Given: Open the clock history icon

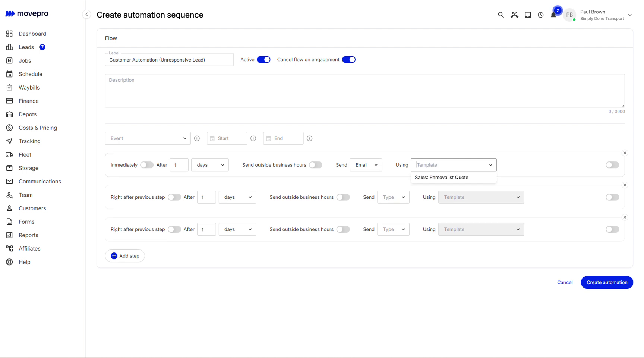Looking at the screenshot, I should [540, 15].
